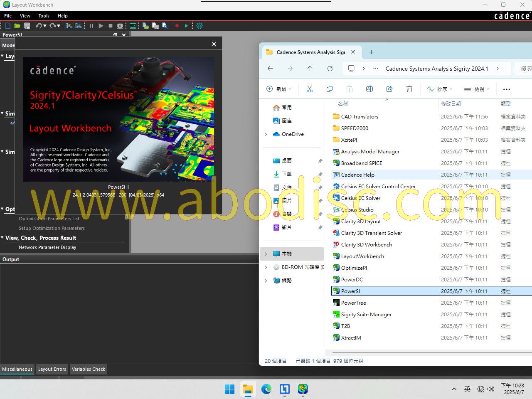
Task: Click the Copy icon in Explorer toolbar
Action: 330,89
